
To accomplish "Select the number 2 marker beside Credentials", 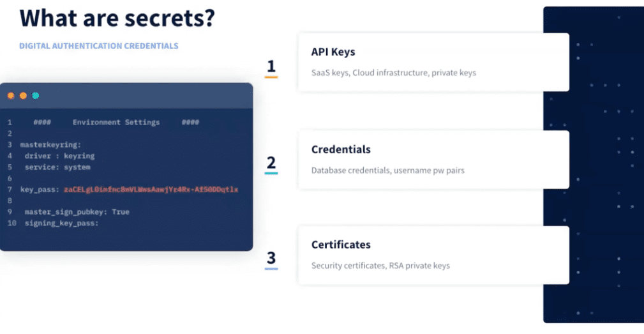I will click(271, 163).
